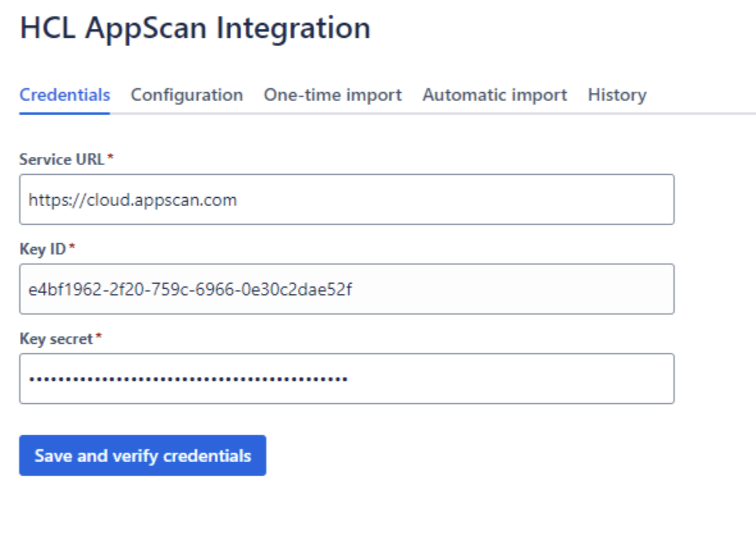View the History tab

(x=616, y=95)
